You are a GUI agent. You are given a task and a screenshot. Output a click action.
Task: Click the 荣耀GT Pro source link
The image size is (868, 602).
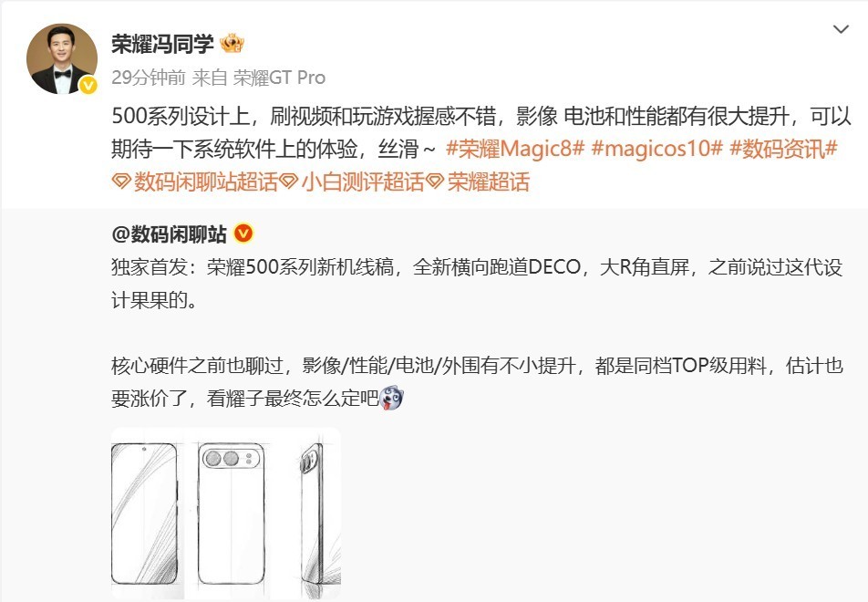tap(279, 78)
